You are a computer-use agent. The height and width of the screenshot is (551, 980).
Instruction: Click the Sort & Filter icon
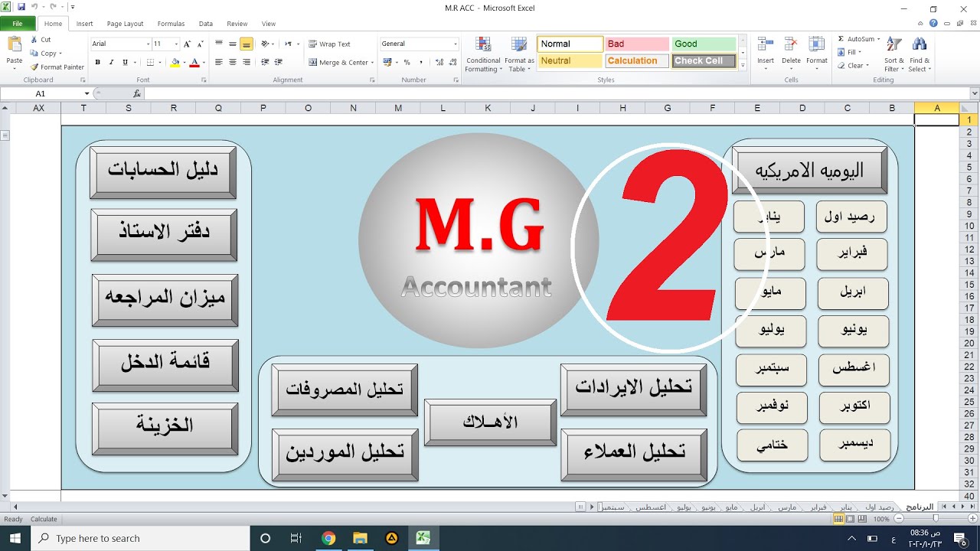[893, 45]
